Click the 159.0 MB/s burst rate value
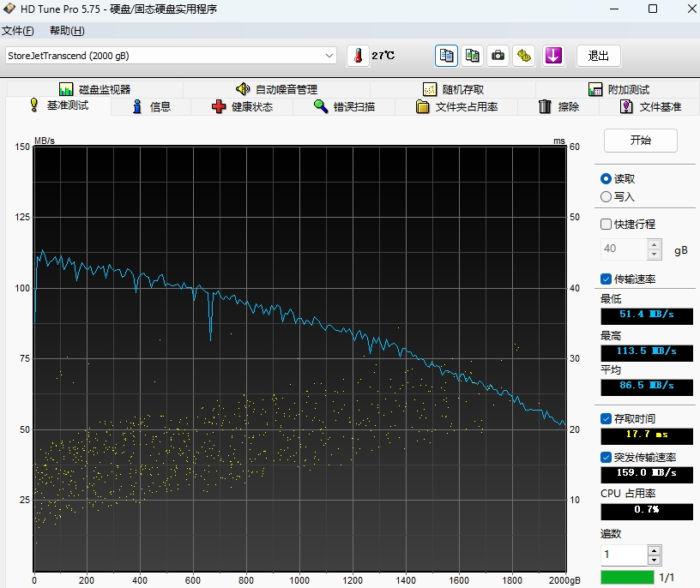Screen dimensions: 700x588 click(647, 474)
